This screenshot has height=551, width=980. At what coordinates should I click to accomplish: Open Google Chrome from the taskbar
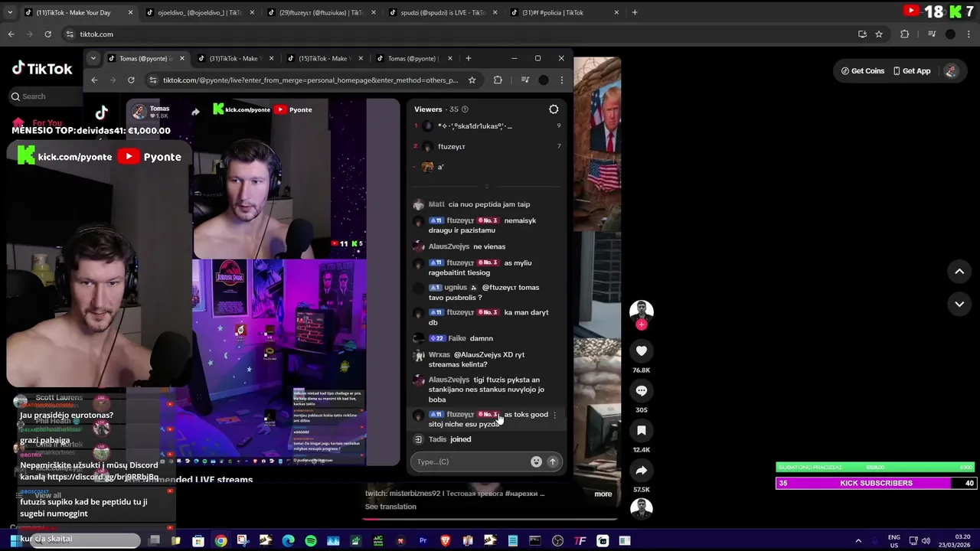coord(220,541)
